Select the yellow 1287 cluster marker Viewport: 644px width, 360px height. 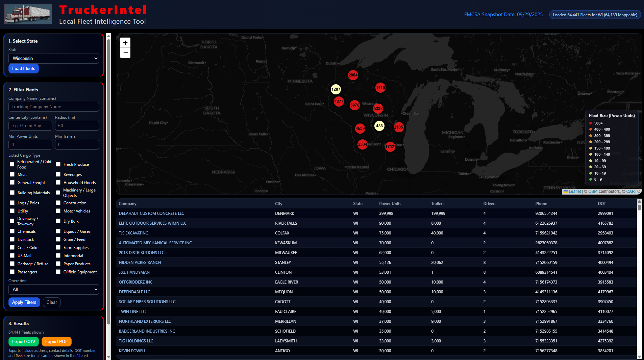(x=336, y=89)
